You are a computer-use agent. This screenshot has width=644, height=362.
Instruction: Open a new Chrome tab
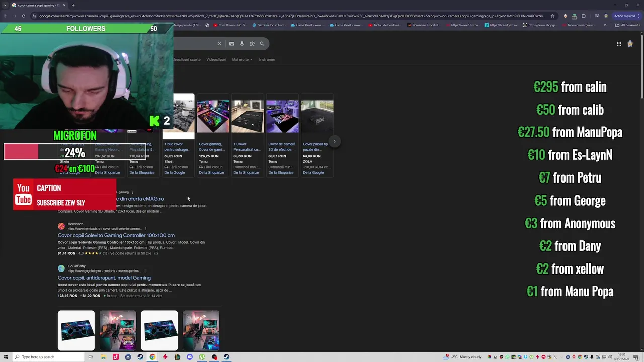(73, 5)
